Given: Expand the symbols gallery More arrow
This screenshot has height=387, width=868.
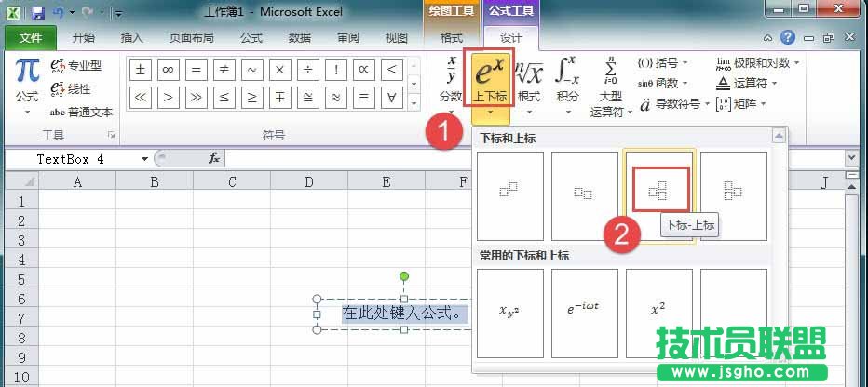Looking at the screenshot, I should click(x=414, y=103).
